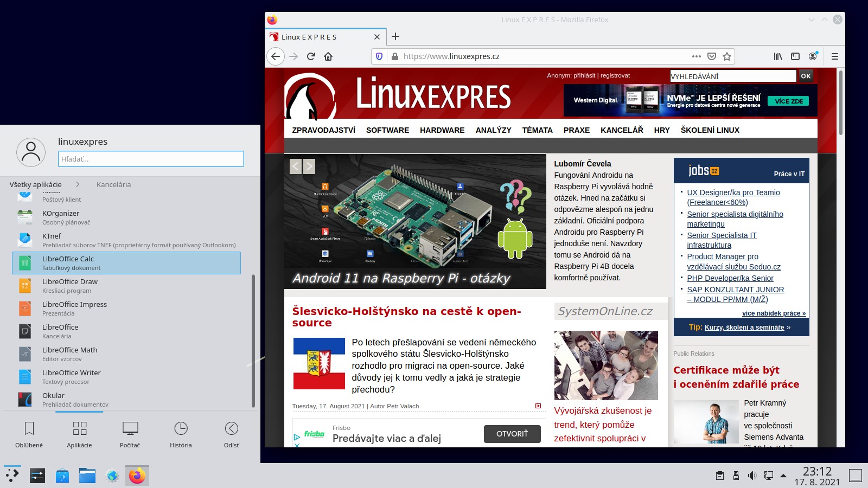
Task: Click the VYHLEDÁVÁNÍ search field on the site
Action: (733, 76)
